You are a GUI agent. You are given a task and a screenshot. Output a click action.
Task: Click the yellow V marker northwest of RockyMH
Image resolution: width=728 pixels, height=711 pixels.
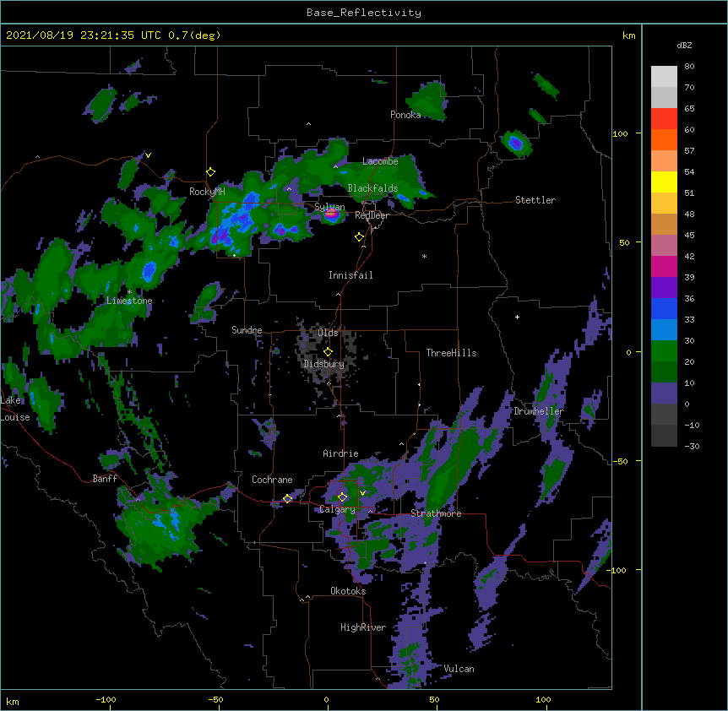tap(148, 155)
